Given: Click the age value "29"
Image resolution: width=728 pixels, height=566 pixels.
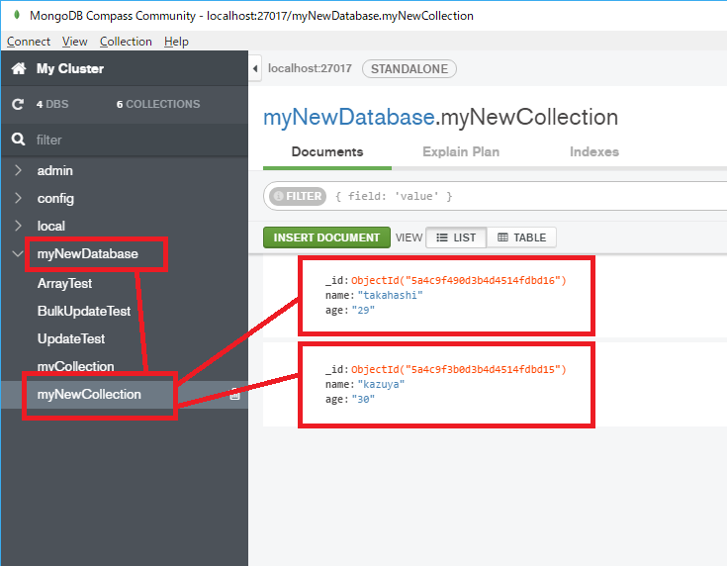Looking at the screenshot, I should (x=363, y=310).
